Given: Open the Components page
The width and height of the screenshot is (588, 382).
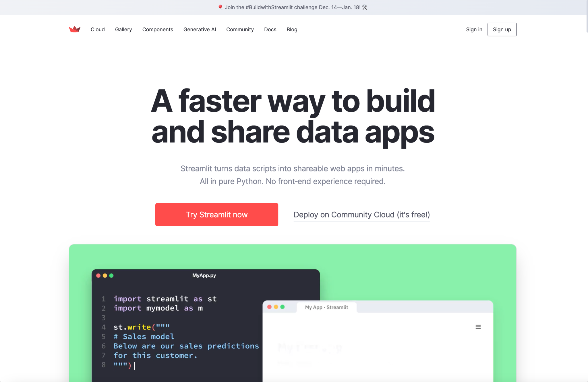Looking at the screenshot, I should coord(157,29).
